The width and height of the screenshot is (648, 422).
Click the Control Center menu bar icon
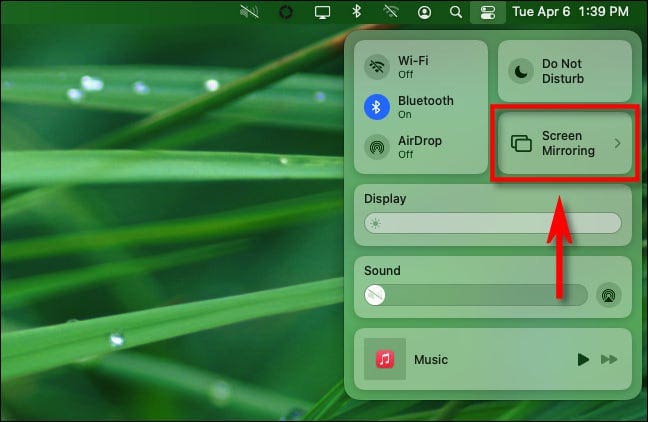[488, 13]
